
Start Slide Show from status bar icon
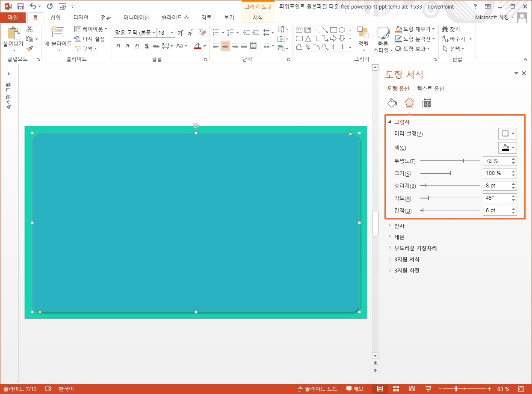[x=428, y=389]
